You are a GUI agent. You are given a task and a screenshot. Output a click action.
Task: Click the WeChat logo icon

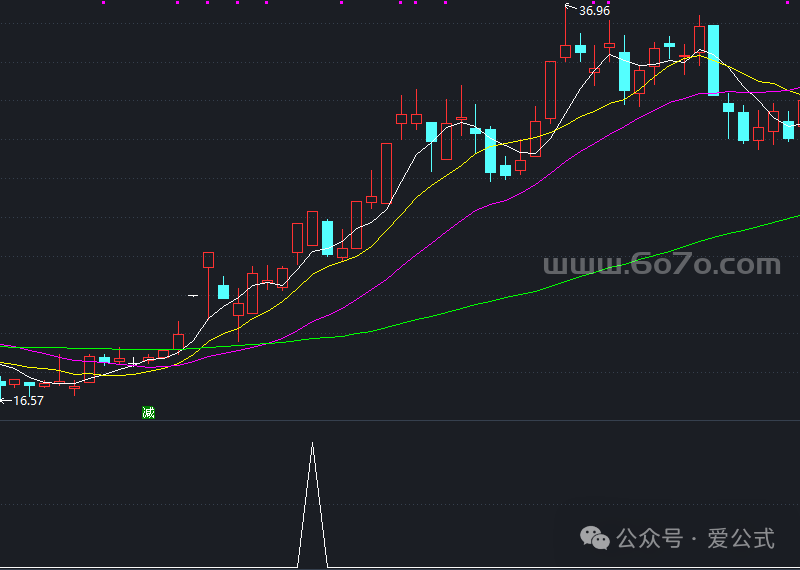[598, 539]
